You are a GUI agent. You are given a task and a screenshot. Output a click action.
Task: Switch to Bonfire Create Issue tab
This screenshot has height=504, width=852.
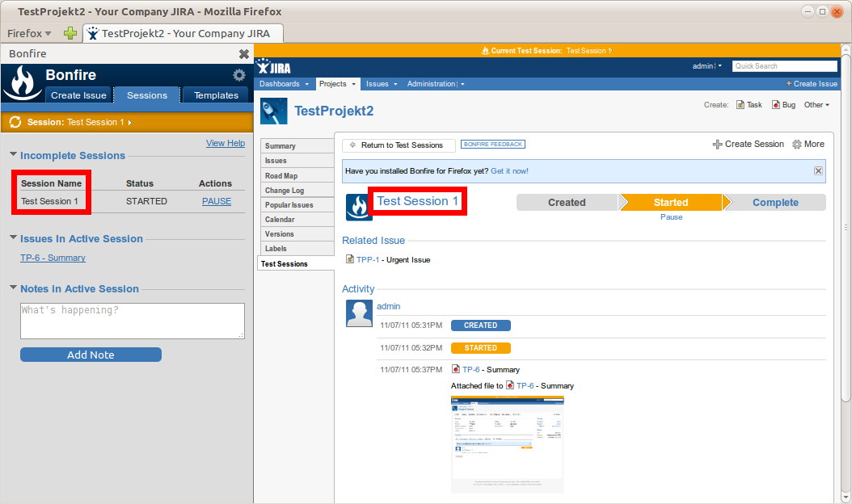[78, 95]
